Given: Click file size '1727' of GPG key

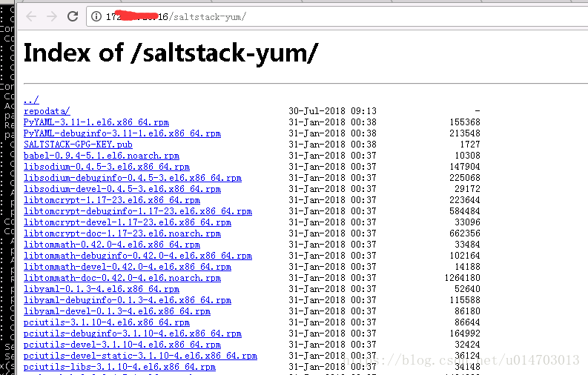Looking at the screenshot, I should pyautogui.click(x=470, y=145).
